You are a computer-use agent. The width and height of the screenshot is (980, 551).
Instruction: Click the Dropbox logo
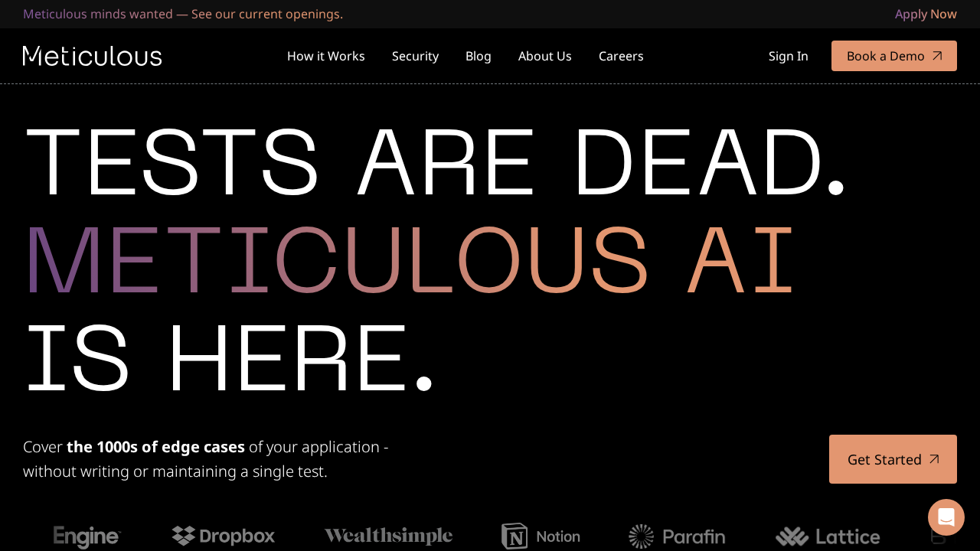pyautogui.click(x=223, y=536)
